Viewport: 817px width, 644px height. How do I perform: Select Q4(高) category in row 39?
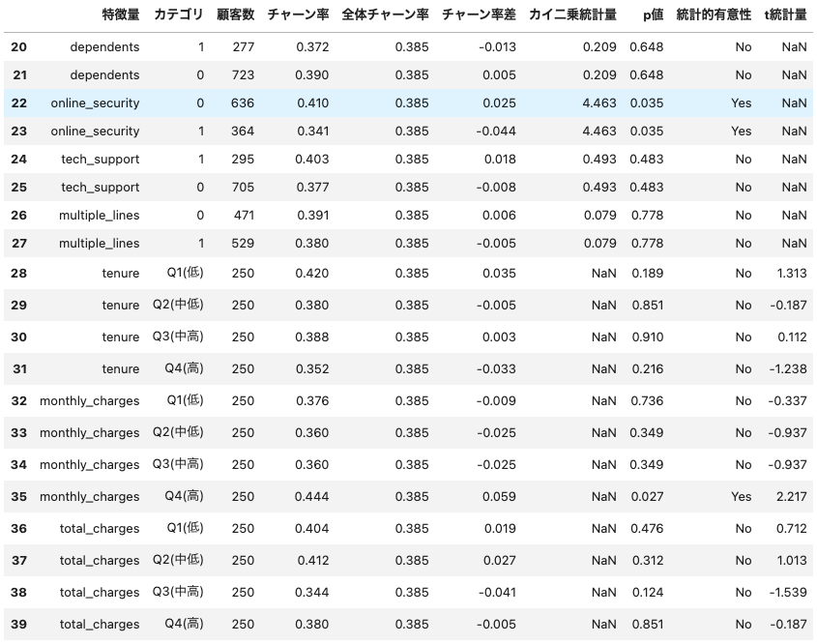pos(178,625)
